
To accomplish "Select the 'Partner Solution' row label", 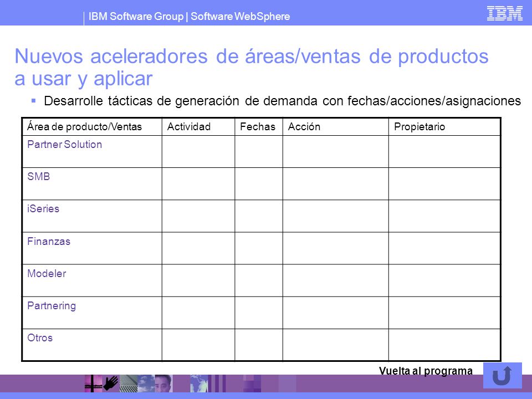I will (64, 144).
